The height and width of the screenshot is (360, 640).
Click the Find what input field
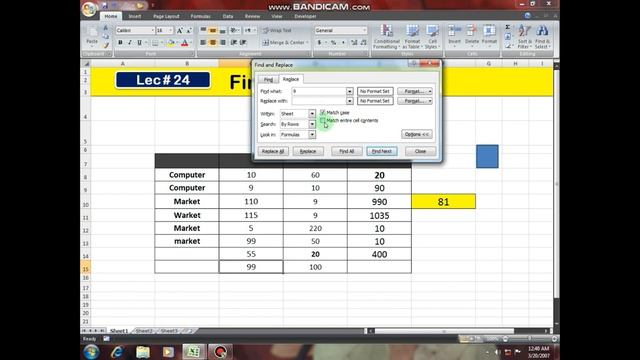pos(319,91)
